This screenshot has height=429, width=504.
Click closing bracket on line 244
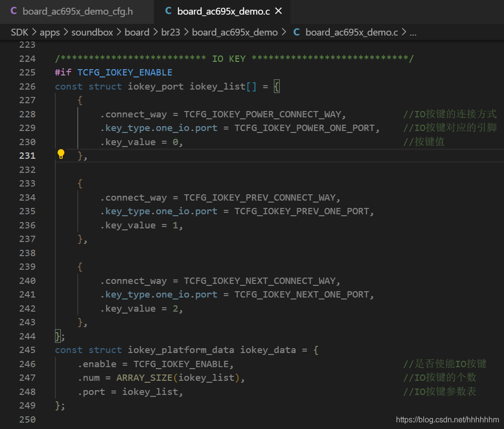(x=57, y=336)
